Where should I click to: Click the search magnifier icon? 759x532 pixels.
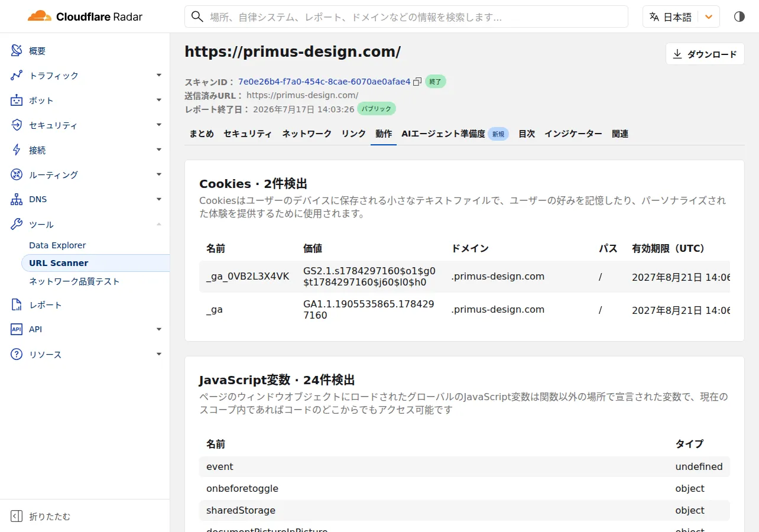[198, 17]
